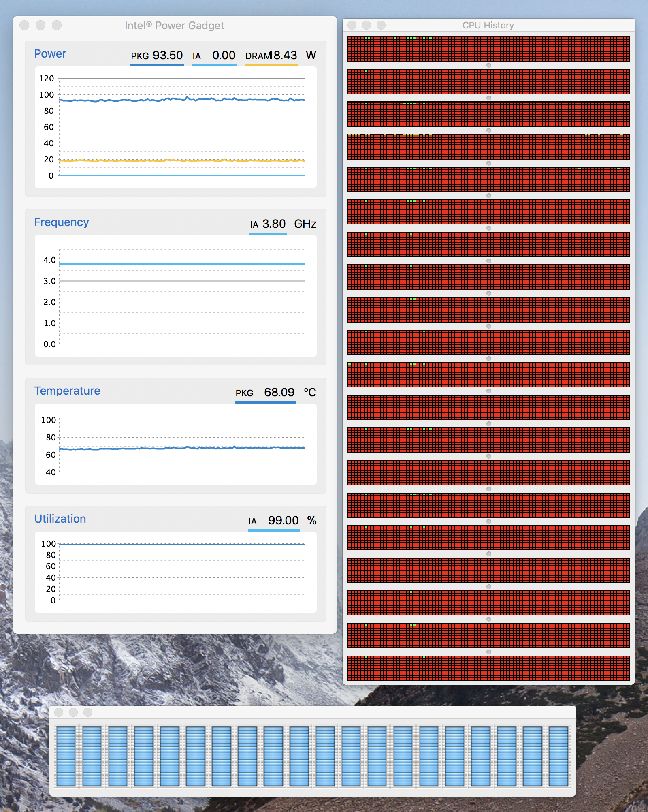648x812 pixels.
Task: Zoom the Intel Power Gadget window
Action: point(57,25)
